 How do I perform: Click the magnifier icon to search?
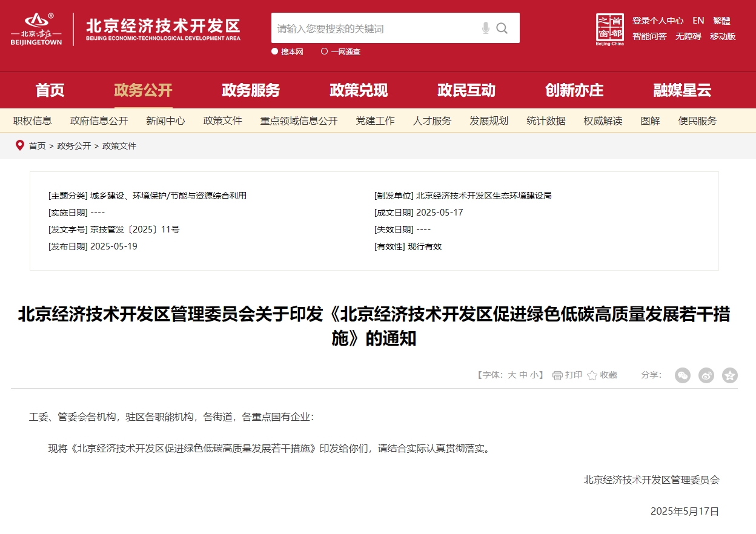502,28
